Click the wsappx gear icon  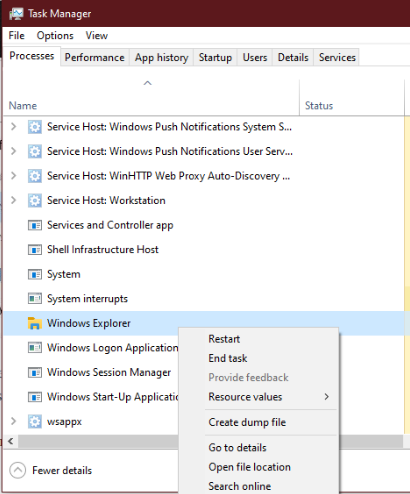pos(35,421)
